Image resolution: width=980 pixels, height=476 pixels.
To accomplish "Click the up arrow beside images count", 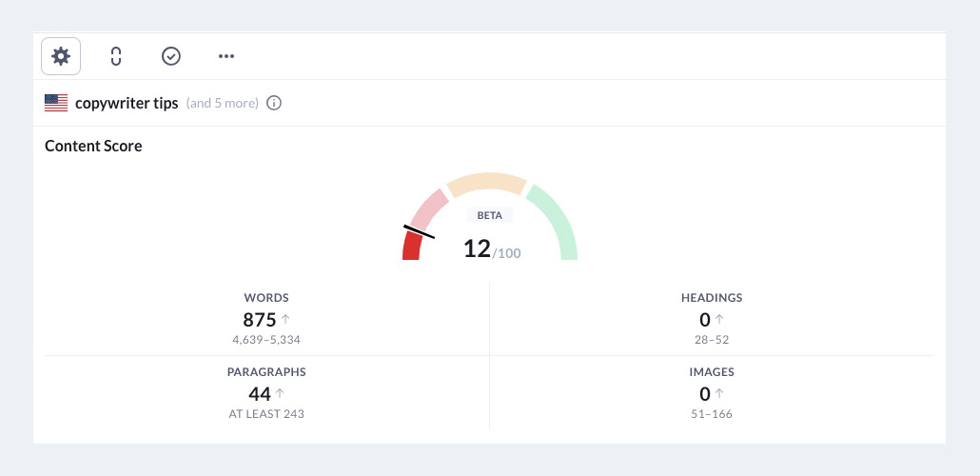I will click(x=719, y=394).
